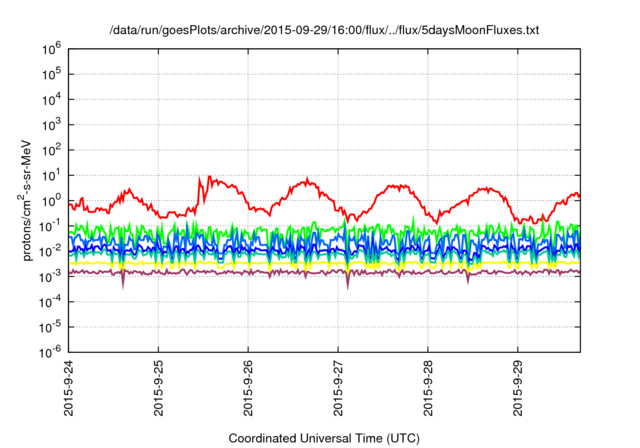
Task: Select the 2015-9-25 date tick label
Action: point(159,391)
